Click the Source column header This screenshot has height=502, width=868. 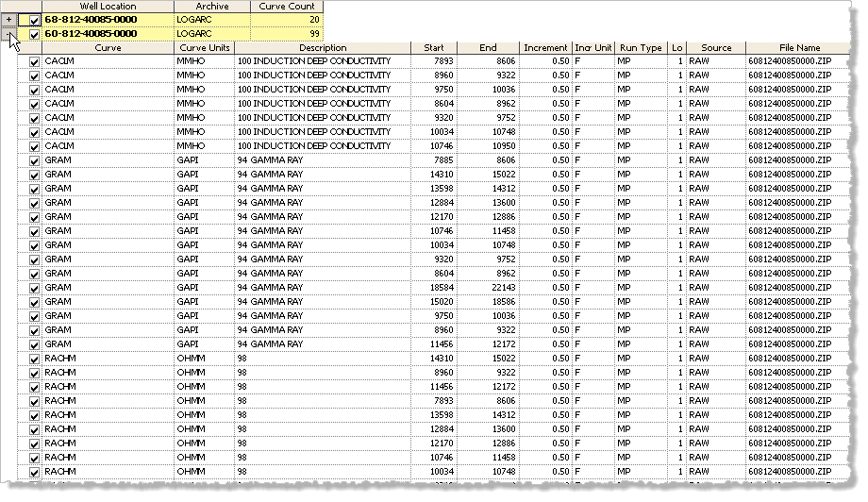pyautogui.click(x=716, y=48)
